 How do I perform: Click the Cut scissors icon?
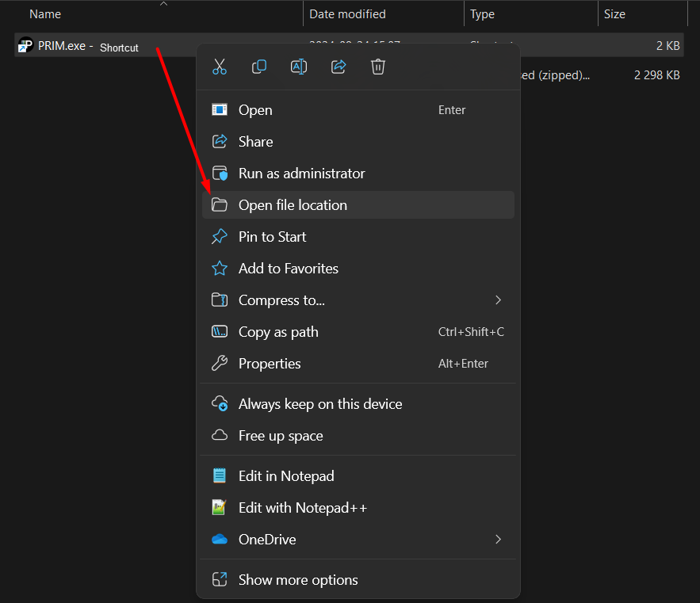coord(220,67)
